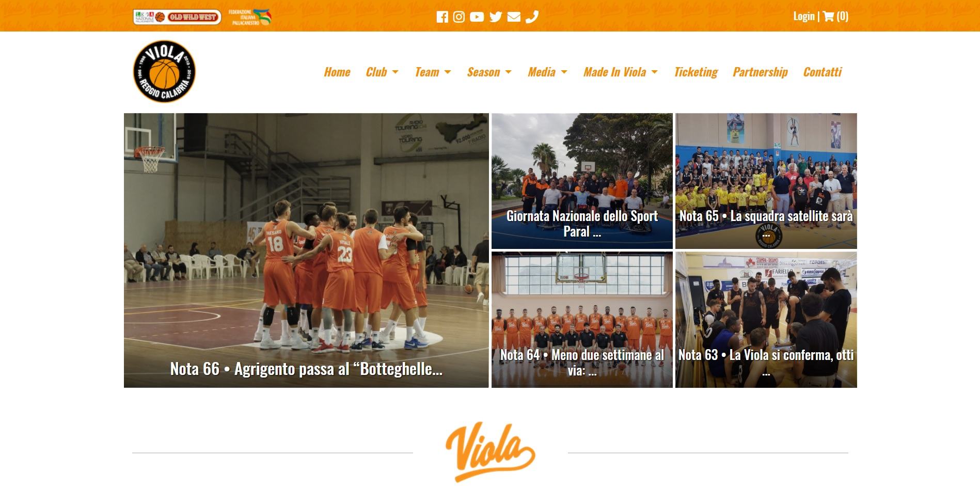
Task: Expand the Club dropdown menu
Action: [x=382, y=72]
